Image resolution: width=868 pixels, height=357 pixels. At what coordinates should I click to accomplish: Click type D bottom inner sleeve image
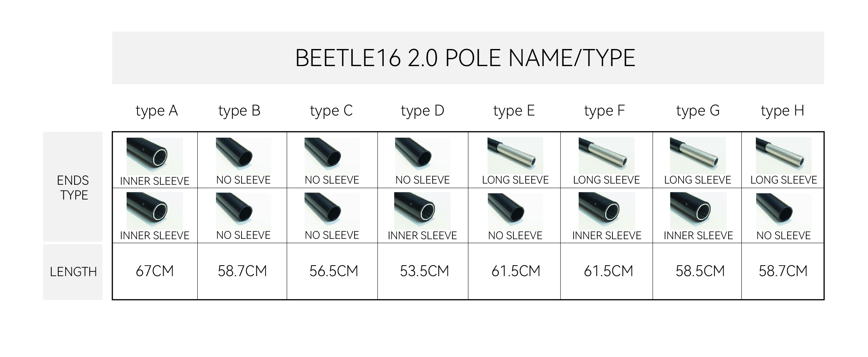[x=422, y=211]
